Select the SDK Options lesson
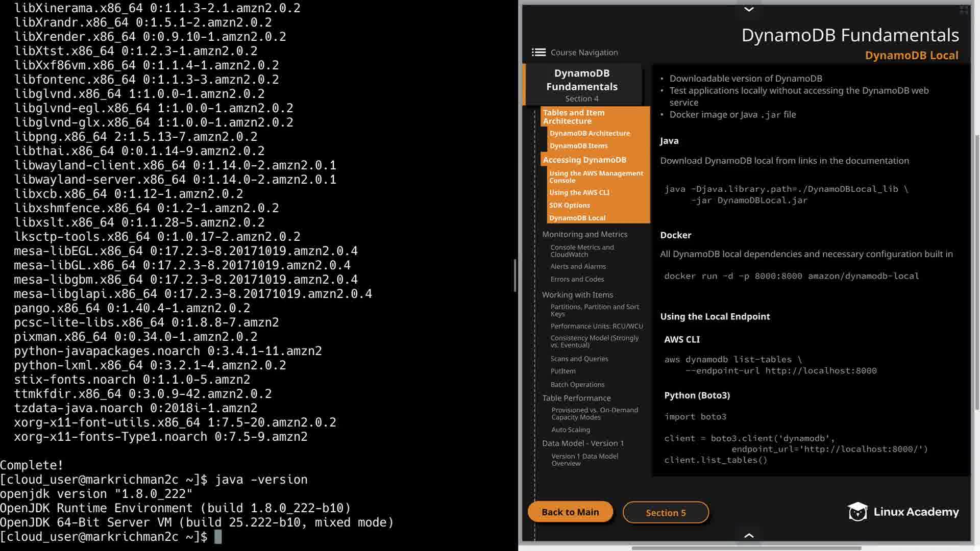 point(570,205)
